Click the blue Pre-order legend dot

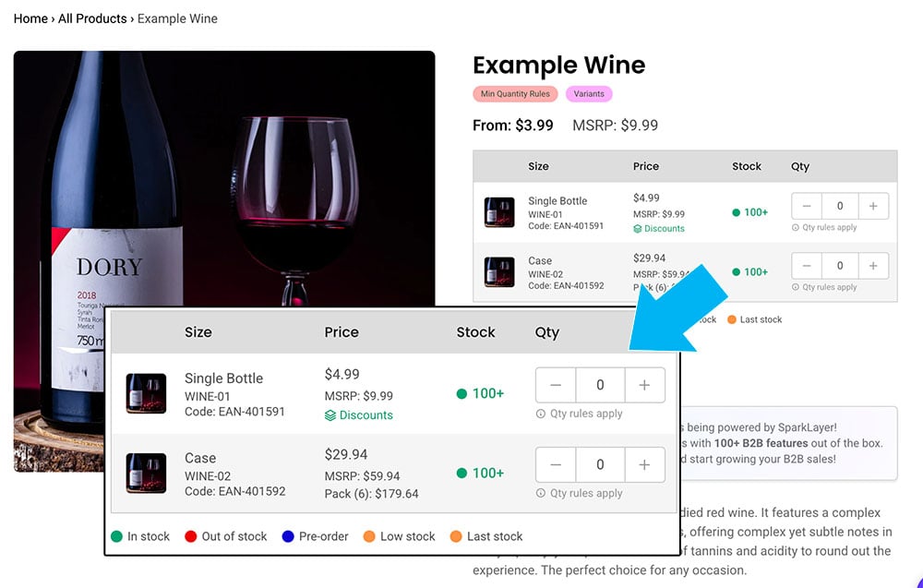tap(288, 536)
